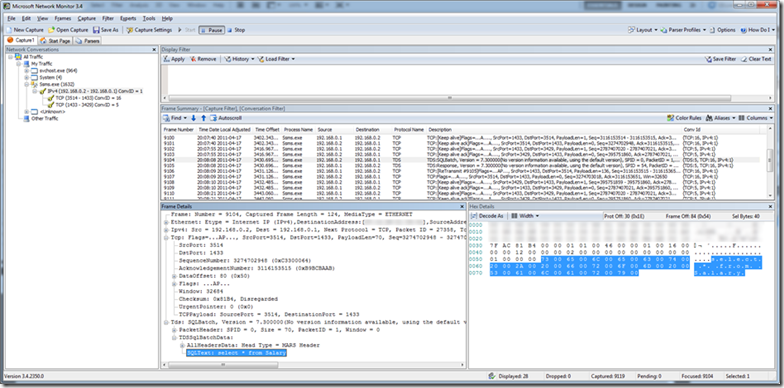Image resolution: width=784 pixels, height=388 pixels.
Task: Open the Filter menu
Action: 108,18
